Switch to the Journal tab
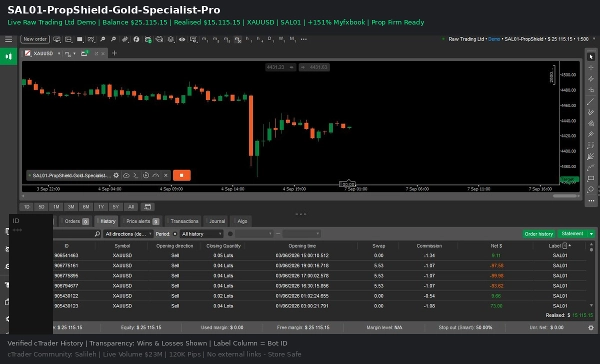Viewport: 600px width, 364px height. [217, 221]
